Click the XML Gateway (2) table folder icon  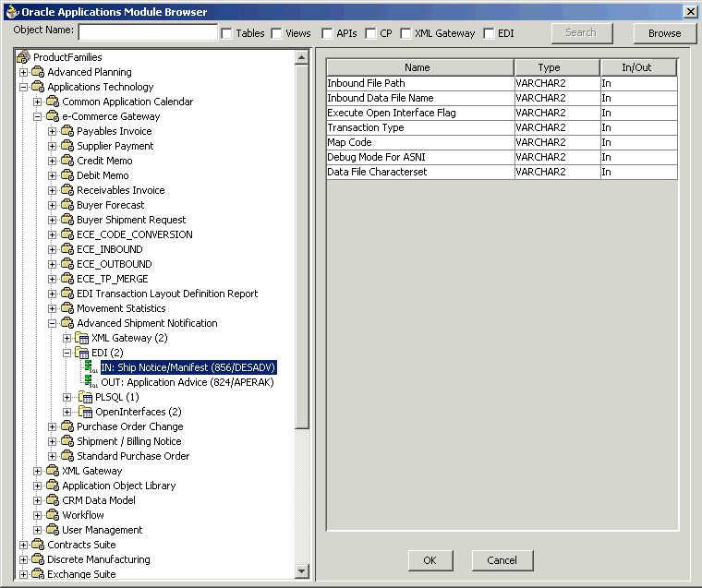coord(82,338)
